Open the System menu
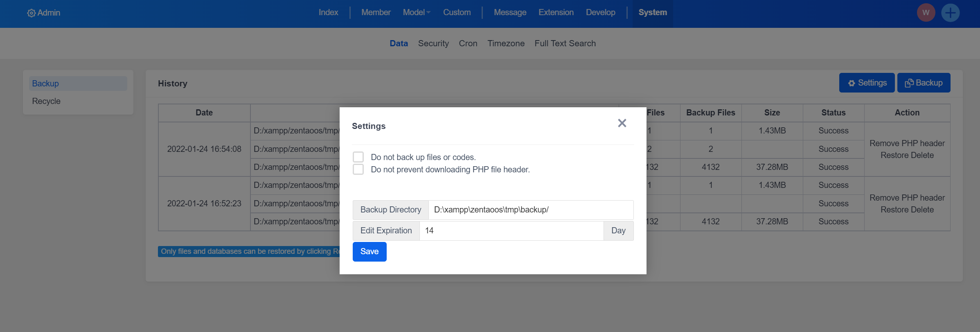This screenshot has width=980, height=332. [x=652, y=13]
